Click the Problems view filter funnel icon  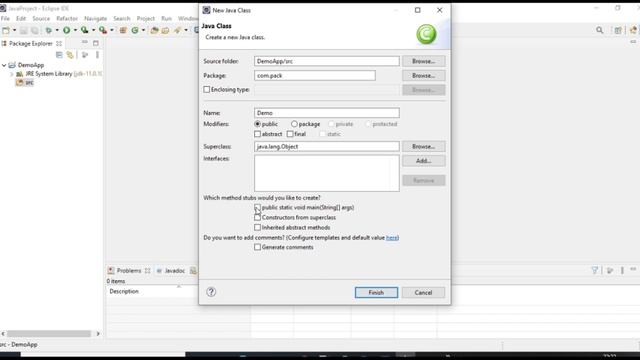pos(595,270)
